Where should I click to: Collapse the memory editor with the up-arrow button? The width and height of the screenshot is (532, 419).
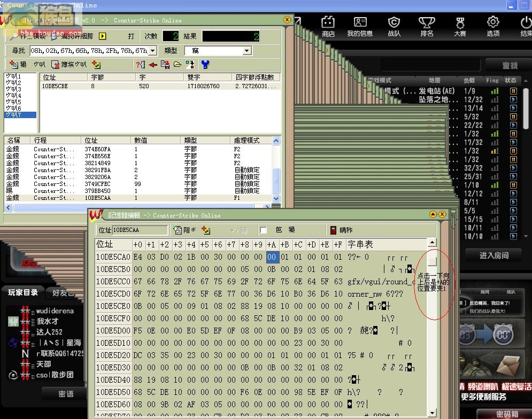tap(433, 214)
